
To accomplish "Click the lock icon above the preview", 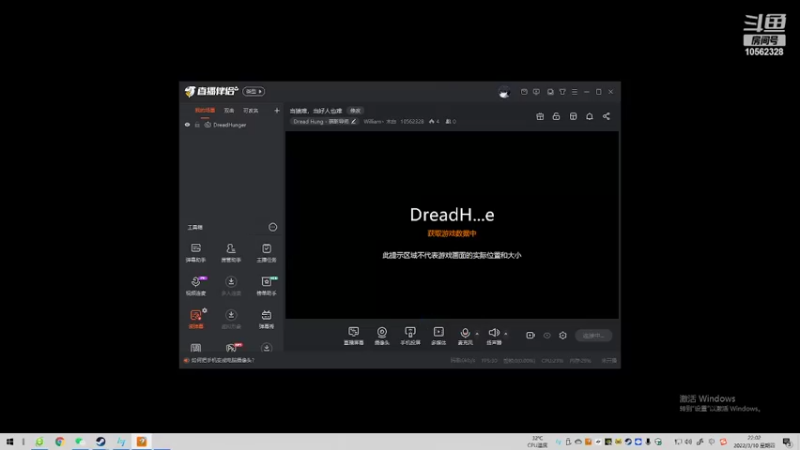I will coord(556,116).
